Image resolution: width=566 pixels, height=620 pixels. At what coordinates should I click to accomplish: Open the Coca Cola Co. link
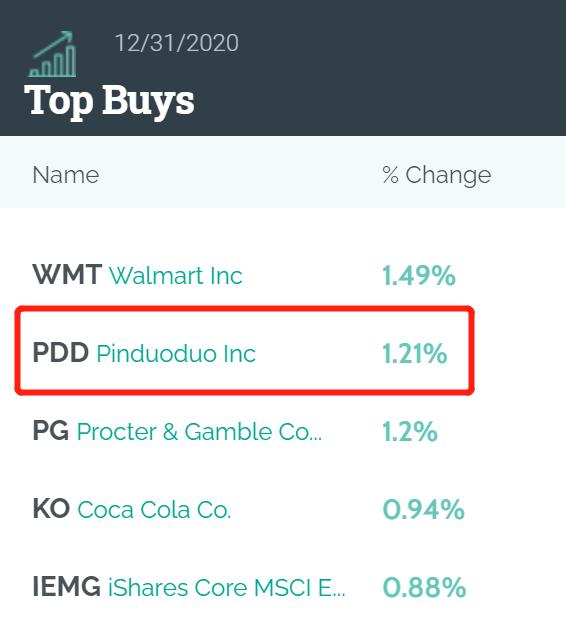[x=154, y=509]
